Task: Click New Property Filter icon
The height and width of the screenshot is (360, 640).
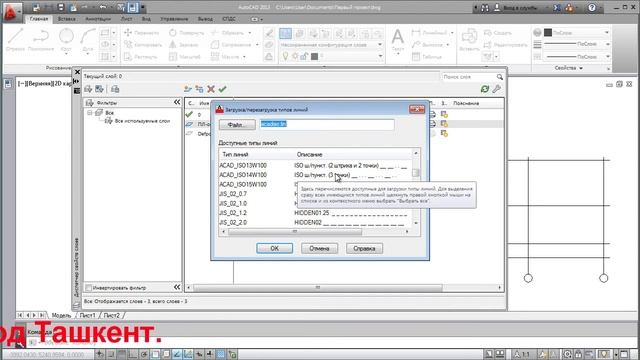Action: click(88, 89)
